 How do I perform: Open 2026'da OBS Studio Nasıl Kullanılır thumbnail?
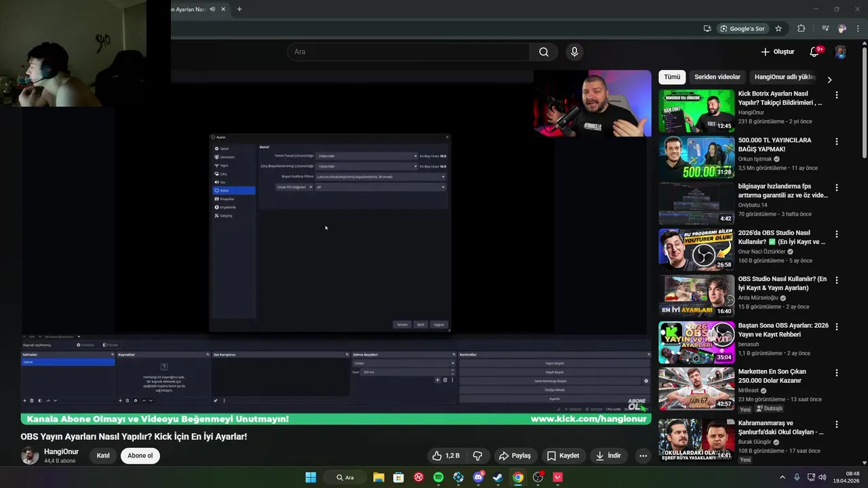click(x=696, y=249)
